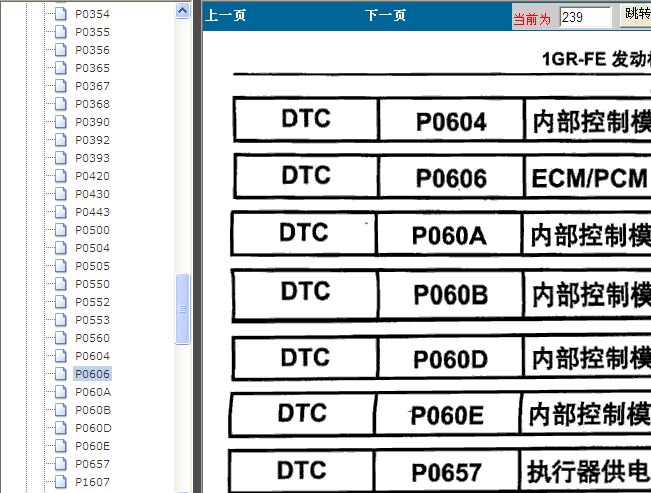Click the P0657 code in the DTC table
Image resolution: width=651 pixels, height=493 pixels.
tap(446, 473)
